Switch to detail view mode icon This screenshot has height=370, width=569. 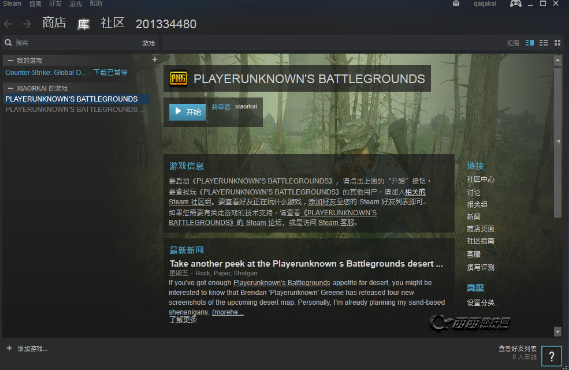tap(530, 43)
